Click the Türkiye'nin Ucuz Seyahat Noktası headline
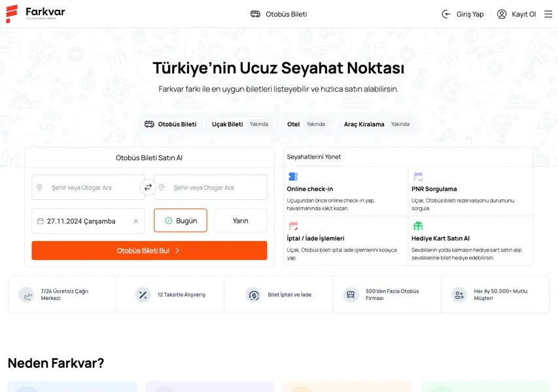The height and width of the screenshot is (392, 558). pos(279,68)
